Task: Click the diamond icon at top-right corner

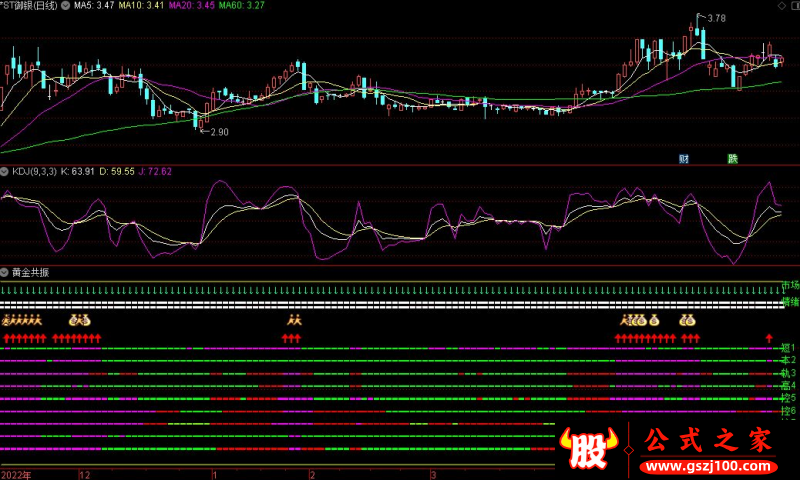Action: pos(792,6)
